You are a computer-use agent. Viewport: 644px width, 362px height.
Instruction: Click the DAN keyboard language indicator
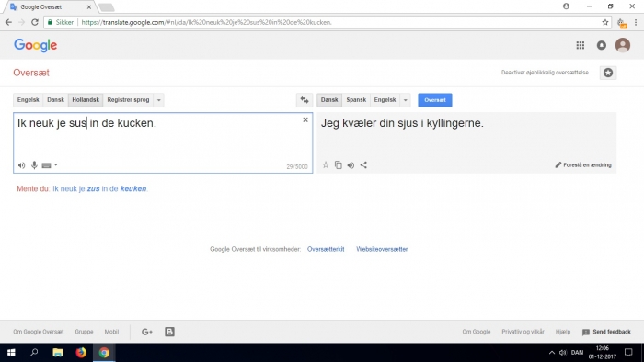(577, 353)
